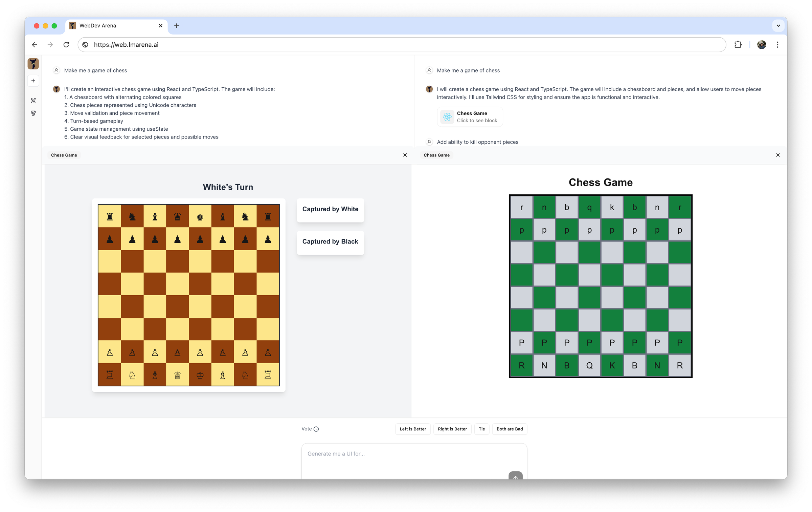
Task: Select the WebDev Arena logo icon
Action: (x=33, y=64)
